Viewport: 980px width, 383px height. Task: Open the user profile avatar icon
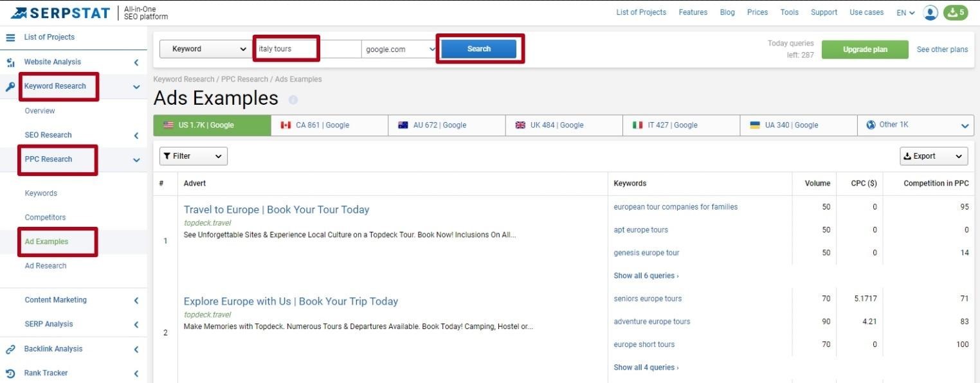(930, 13)
